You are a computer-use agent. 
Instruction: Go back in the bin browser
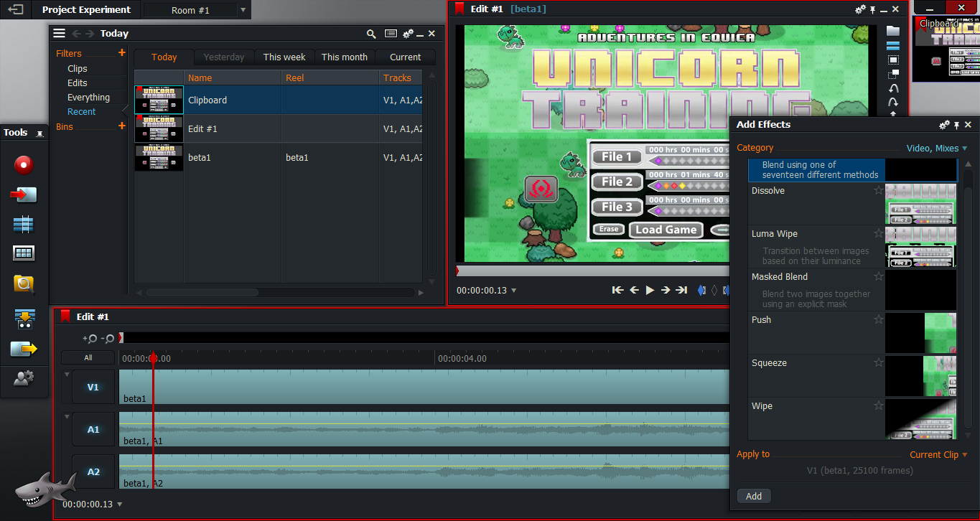76,34
